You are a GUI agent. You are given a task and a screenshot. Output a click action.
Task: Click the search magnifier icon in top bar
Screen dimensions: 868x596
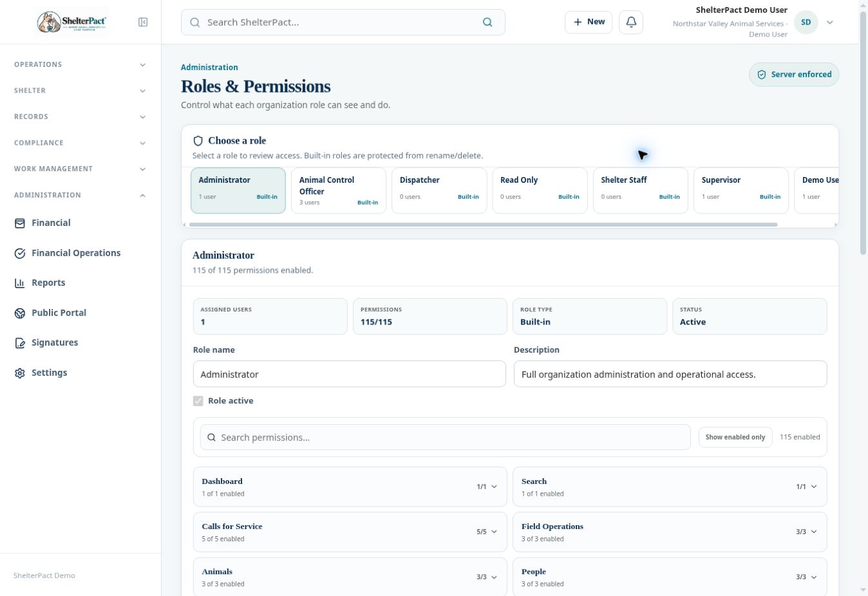pyautogui.click(x=487, y=23)
